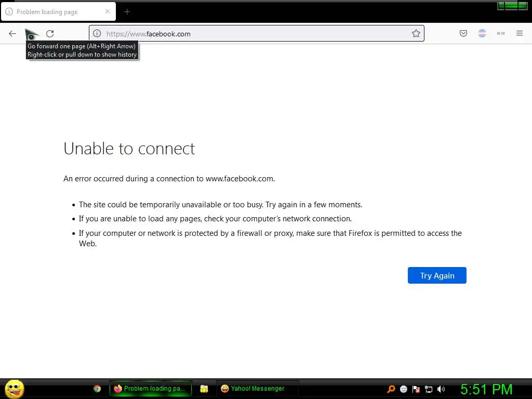Bookmark this page with the star icon

pyautogui.click(x=416, y=33)
